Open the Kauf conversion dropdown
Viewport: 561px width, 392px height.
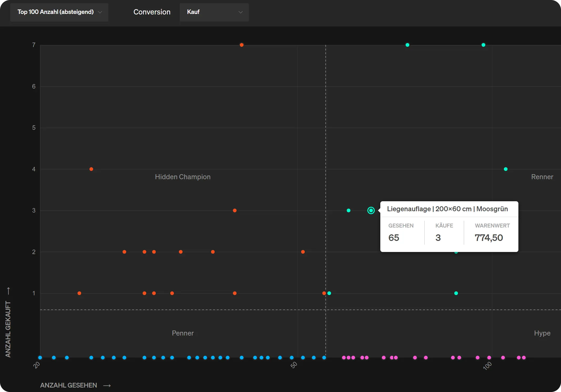(x=214, y=12)
